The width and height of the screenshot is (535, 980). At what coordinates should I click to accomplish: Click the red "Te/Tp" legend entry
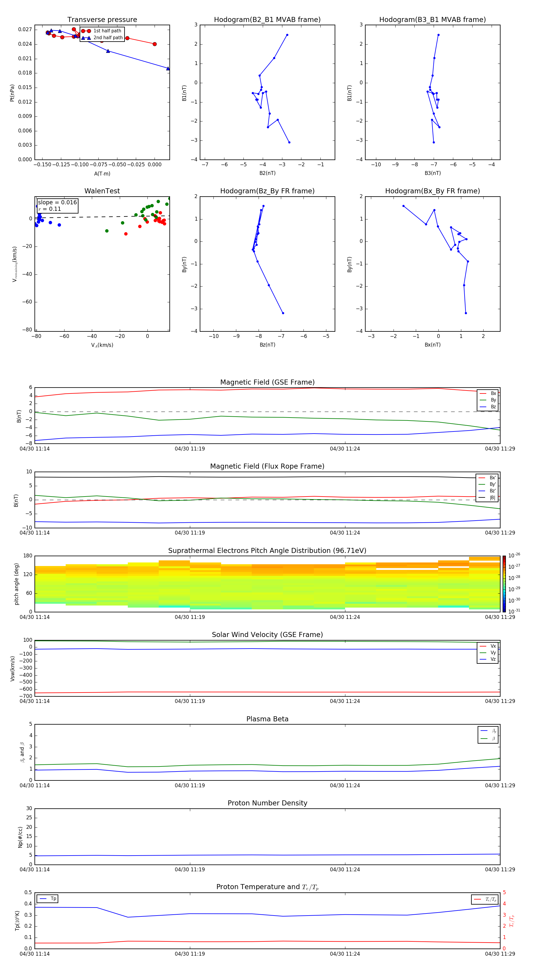[x=491, y=899]
